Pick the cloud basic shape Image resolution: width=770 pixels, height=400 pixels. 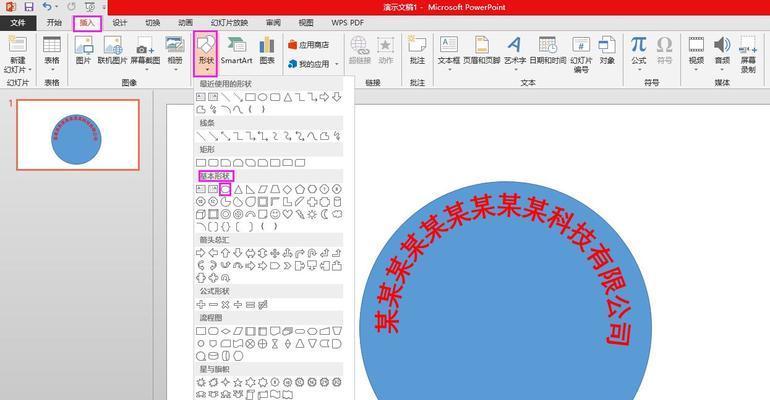click(337, 214)
